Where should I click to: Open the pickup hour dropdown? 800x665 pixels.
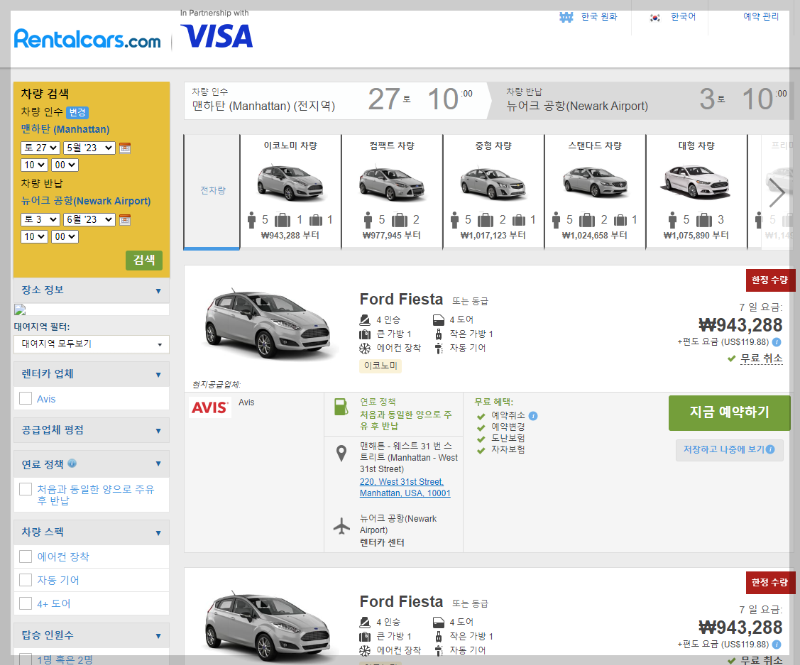coord(34,165)
